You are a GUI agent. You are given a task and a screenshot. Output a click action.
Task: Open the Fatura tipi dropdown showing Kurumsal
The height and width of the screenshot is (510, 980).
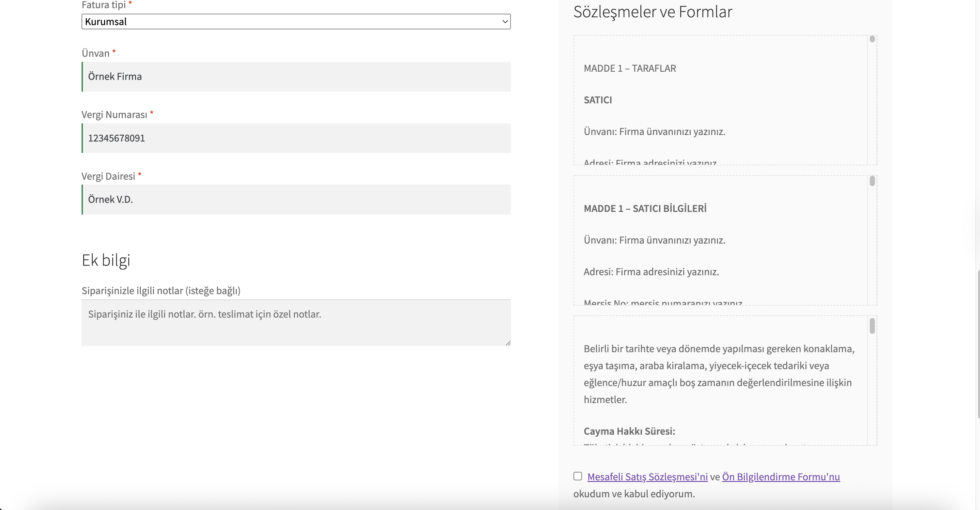click(x=296, y=22)
